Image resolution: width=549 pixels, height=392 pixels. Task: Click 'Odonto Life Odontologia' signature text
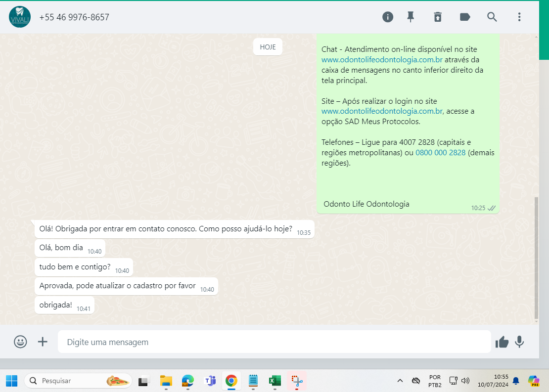coord(366,204)
